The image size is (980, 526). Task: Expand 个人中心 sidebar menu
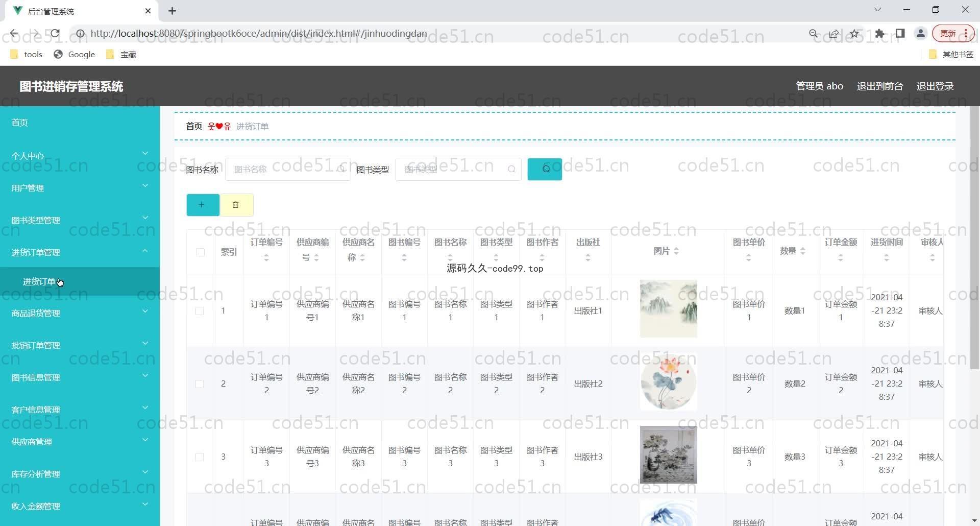pyautogui.click(x=80, y=156)
